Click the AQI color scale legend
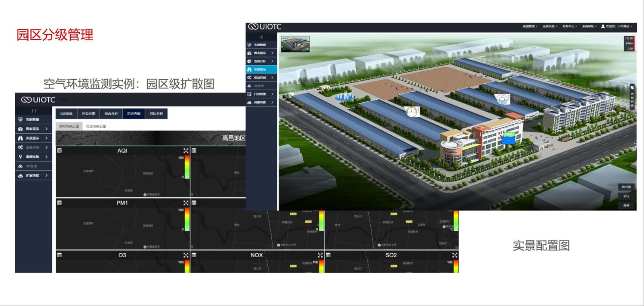The height and width of the screenshot is (306, 644). (x=187, y=167)
